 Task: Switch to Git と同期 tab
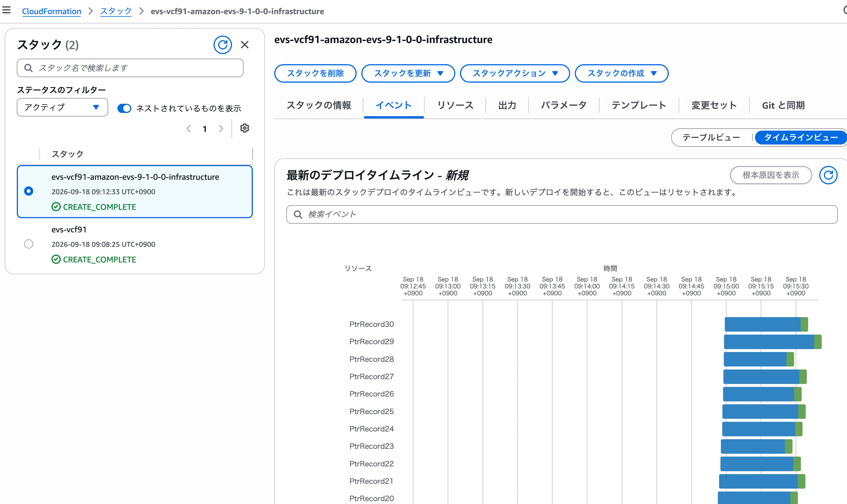click(x=783, y=105)
